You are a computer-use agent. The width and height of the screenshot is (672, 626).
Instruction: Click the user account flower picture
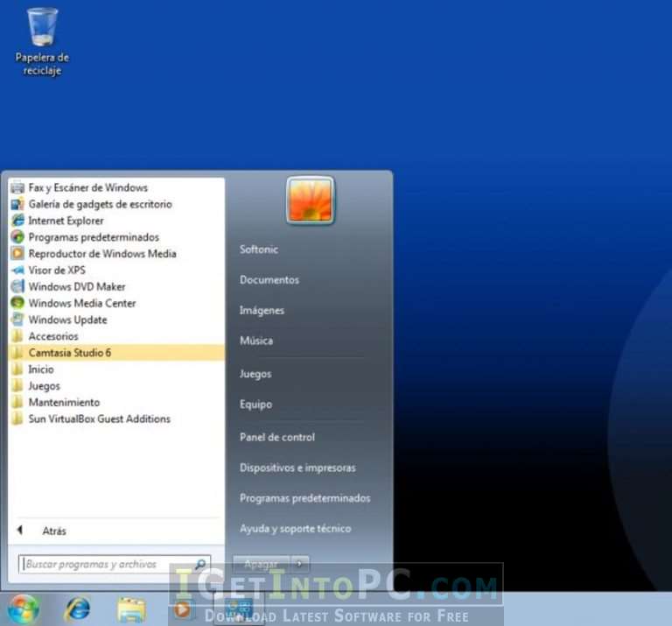tap(311, 200)
